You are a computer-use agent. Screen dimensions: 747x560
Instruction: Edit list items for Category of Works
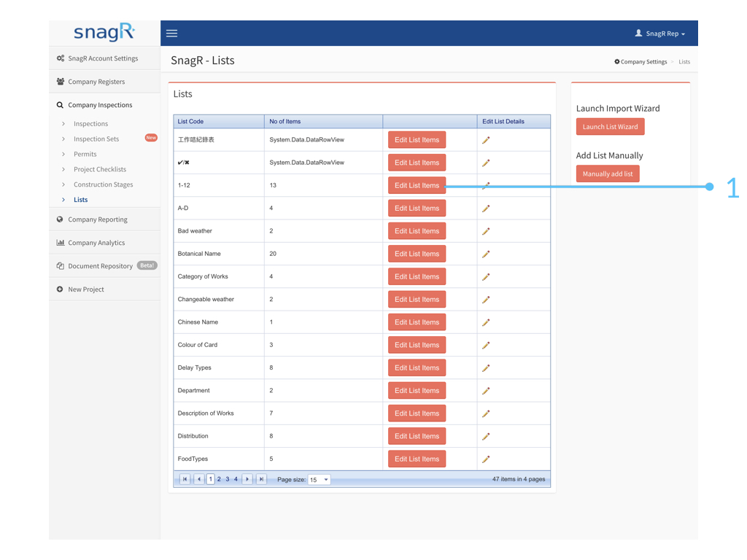(x=417, y=276)
